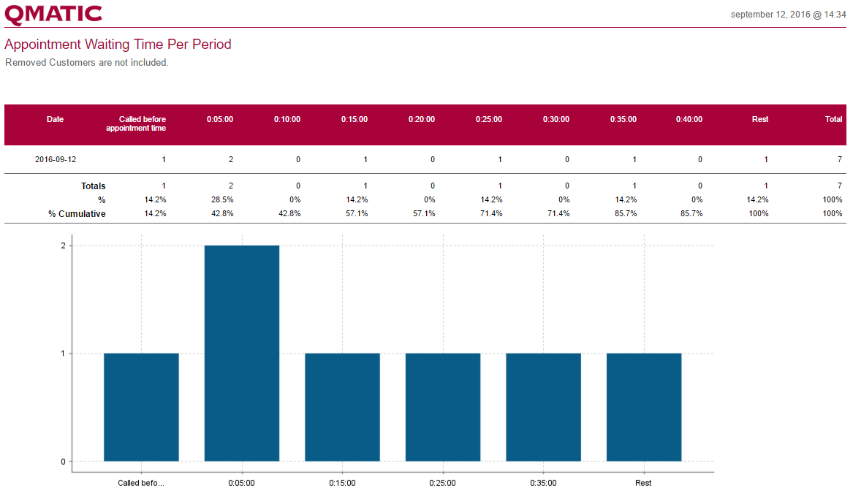853x504 pixels.
Task: Click the Rest column header
Action: (760, 119)
